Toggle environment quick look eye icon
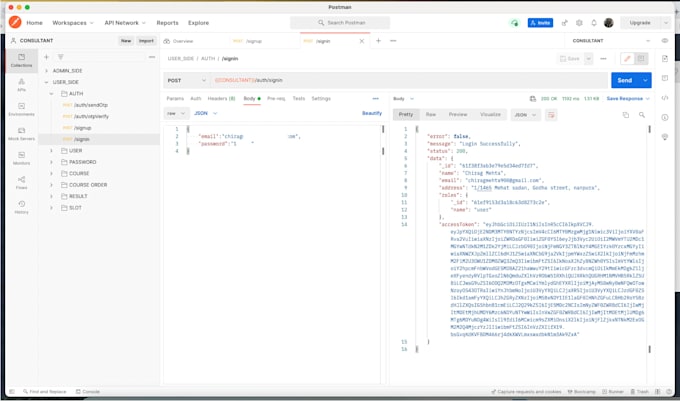 [665, 41]
